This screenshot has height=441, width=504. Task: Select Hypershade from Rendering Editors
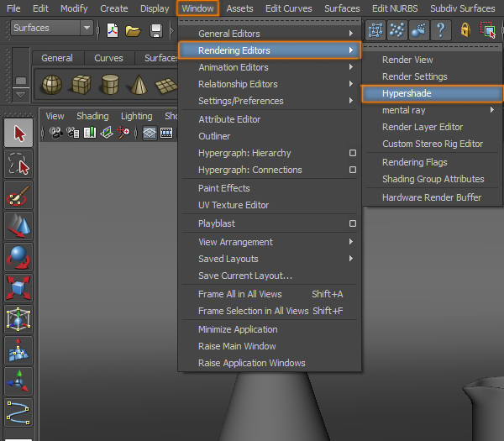[x=432, y=93]
